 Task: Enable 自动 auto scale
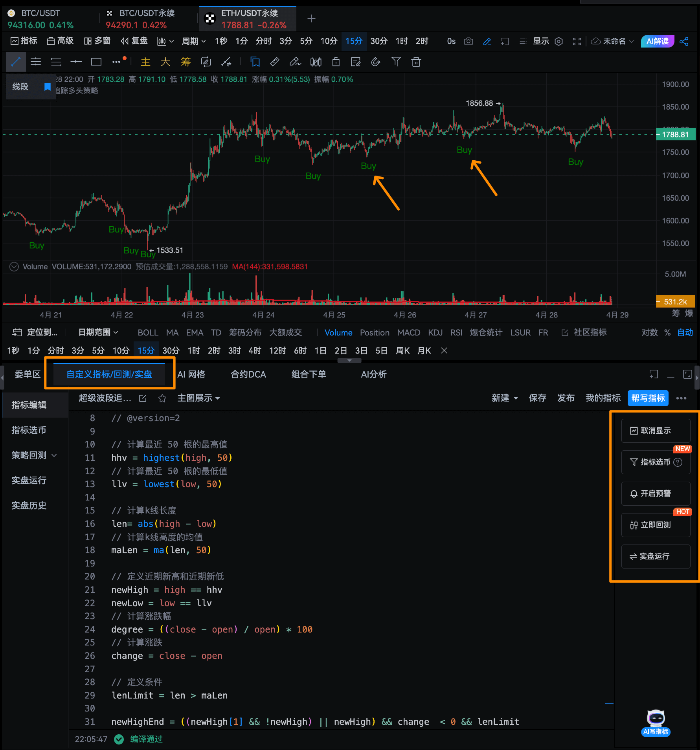tap(685, 332)
